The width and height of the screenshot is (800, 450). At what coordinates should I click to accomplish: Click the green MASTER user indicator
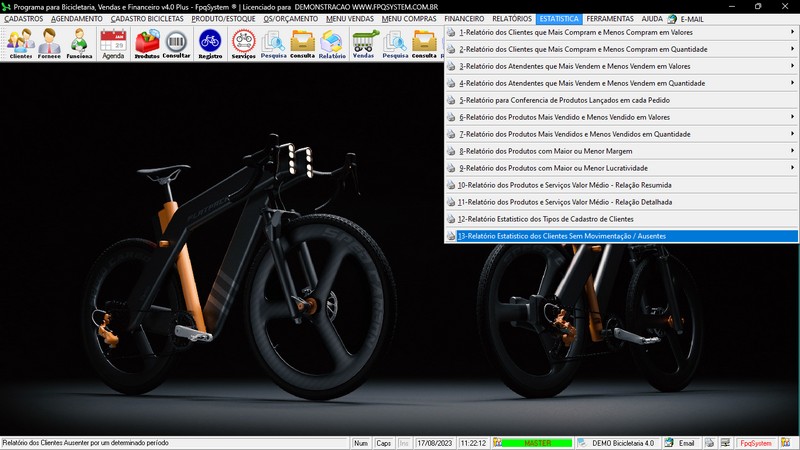537,443
